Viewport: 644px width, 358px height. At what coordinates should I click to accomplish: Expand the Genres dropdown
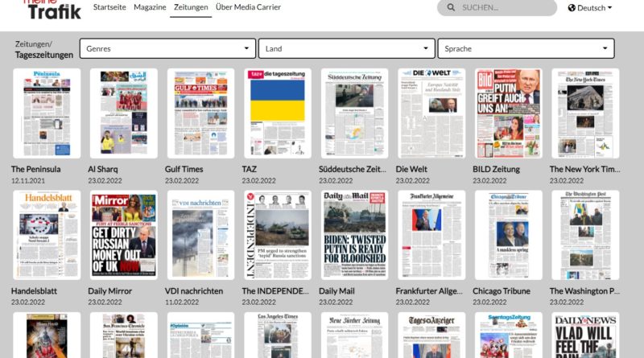click(x=167, y=48)
